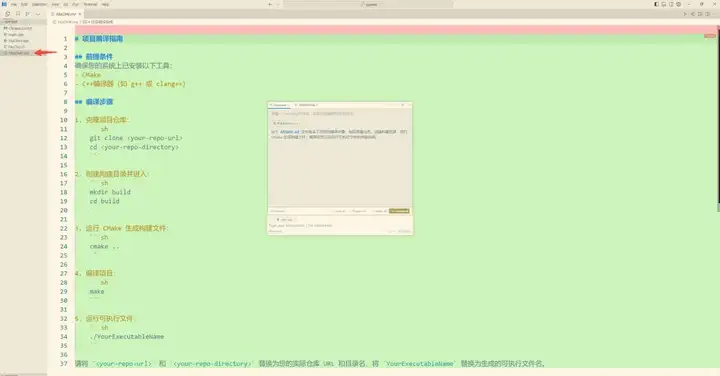Open the Edit menu
Screen dimensions: 720x376
coord(24,5)
